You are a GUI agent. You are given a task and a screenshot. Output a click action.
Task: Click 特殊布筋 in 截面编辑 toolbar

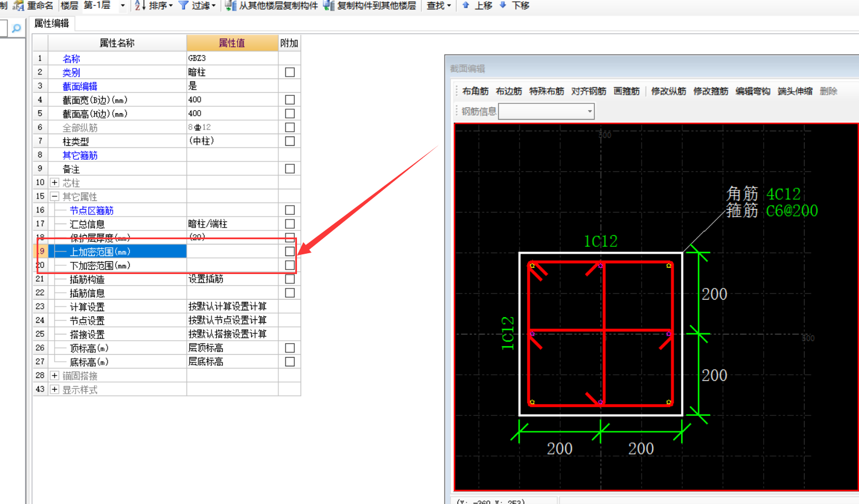pyautogui.click(x=546, y=91)
